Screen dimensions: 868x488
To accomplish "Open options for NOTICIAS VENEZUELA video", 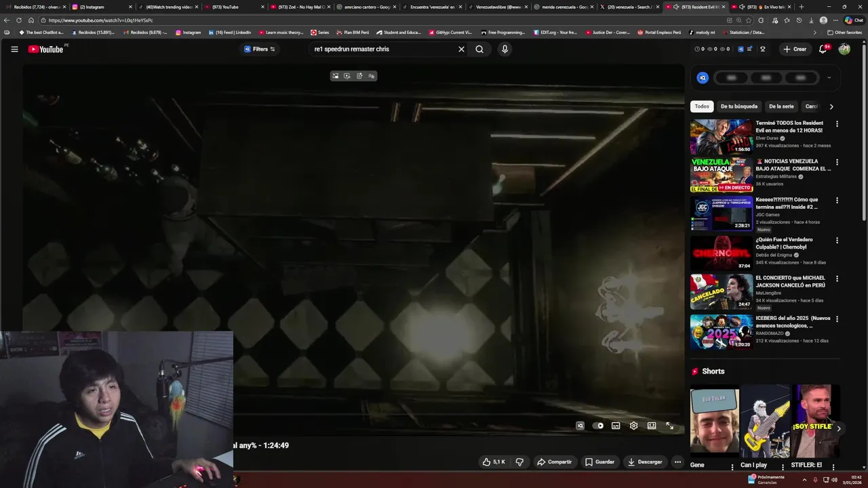I will click(837, 162).
